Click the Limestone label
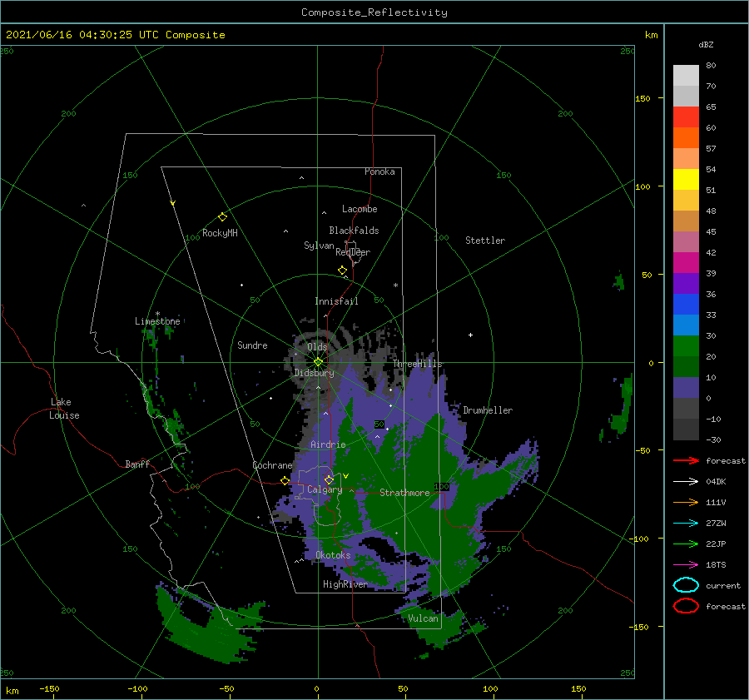The width and height of the screenshot is (749, 700). coord(157,321)
